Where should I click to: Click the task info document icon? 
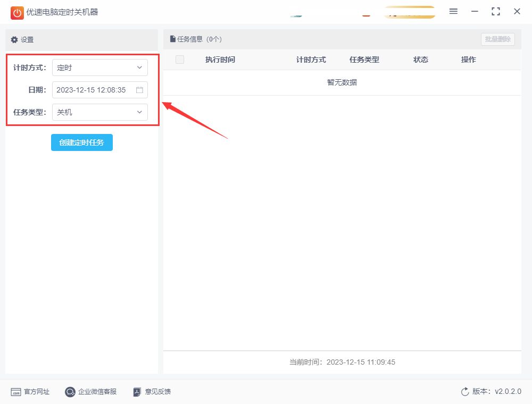[173, 39]
